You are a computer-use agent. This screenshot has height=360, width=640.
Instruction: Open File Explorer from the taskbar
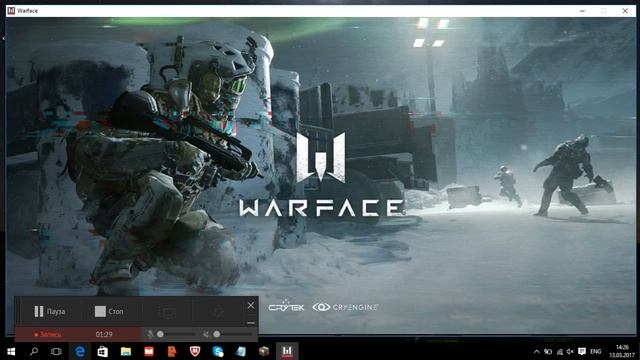click(x=126, y=351)
